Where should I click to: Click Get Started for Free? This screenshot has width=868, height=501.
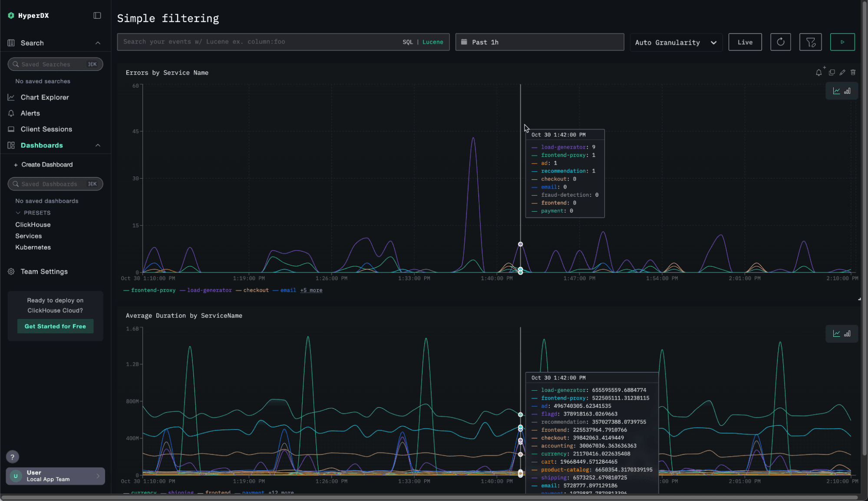coord(55,326)
